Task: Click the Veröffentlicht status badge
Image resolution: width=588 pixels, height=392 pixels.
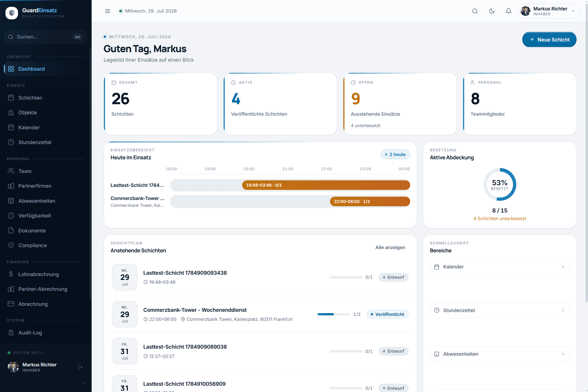Action: [387, 314]
